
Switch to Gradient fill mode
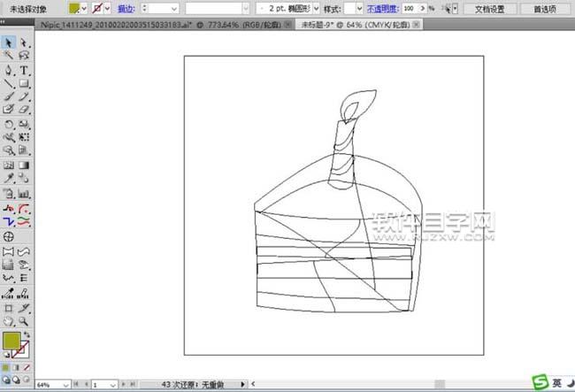point(16,367)
